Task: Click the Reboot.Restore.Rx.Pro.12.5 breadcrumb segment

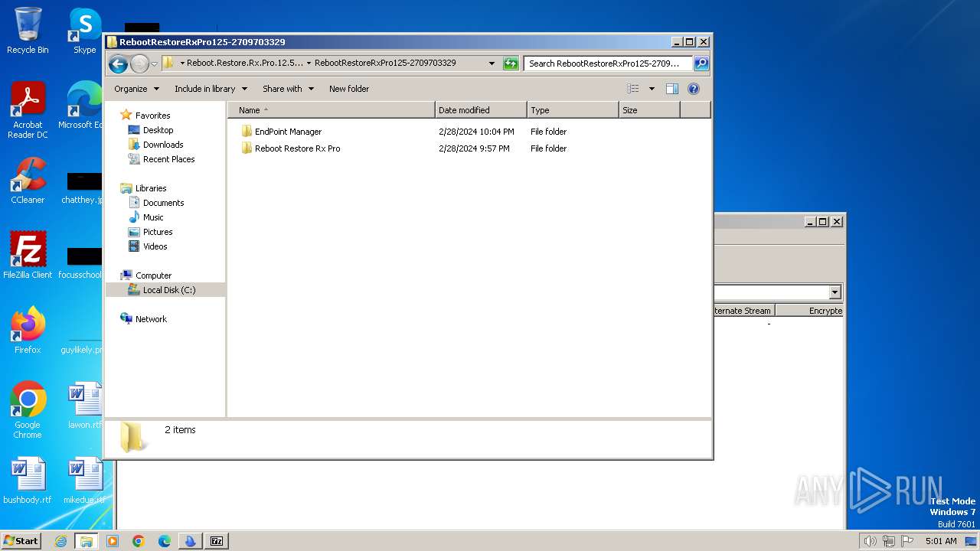Action: [245, 64]
